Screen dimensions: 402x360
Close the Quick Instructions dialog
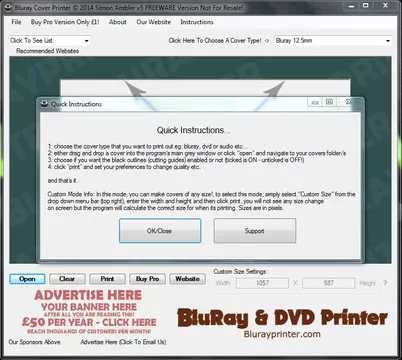click(349, 102)
